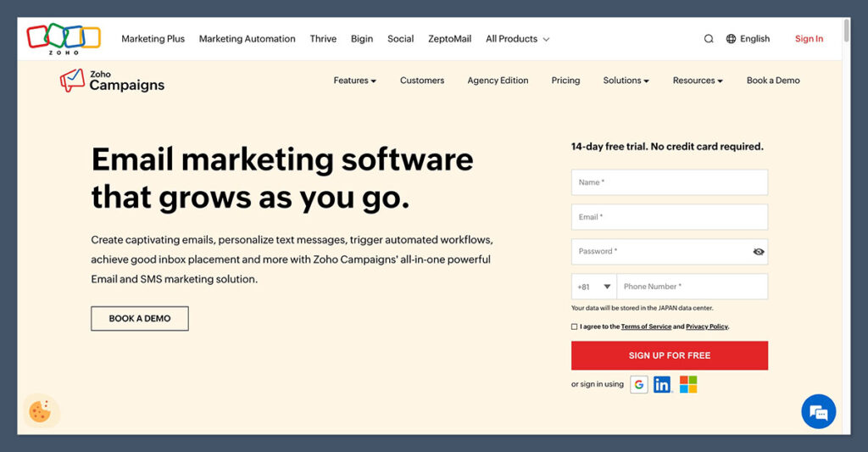This screenshot has height=452, width=868.
Task: Open the Agency Edition page
Action: click(498, 81)
